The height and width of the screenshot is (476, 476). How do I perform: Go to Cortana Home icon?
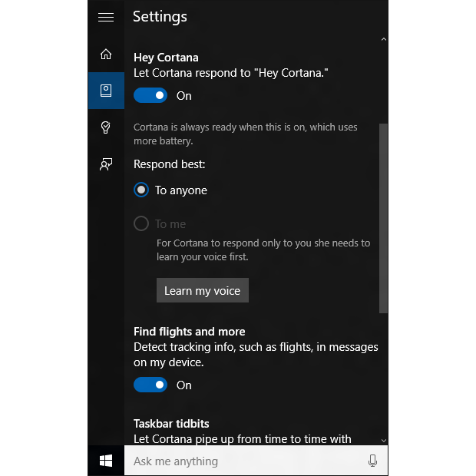pyautogui.click(x=106, y=54)
